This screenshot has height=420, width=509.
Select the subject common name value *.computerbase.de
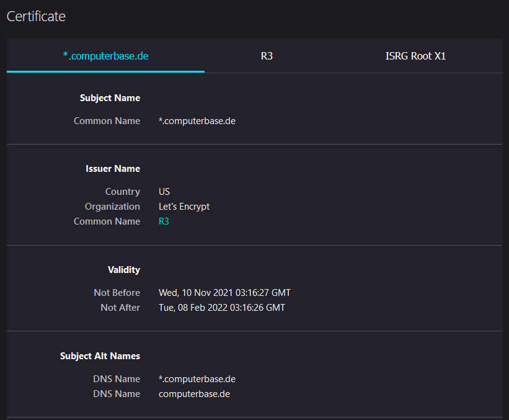(x=197, y=121)
